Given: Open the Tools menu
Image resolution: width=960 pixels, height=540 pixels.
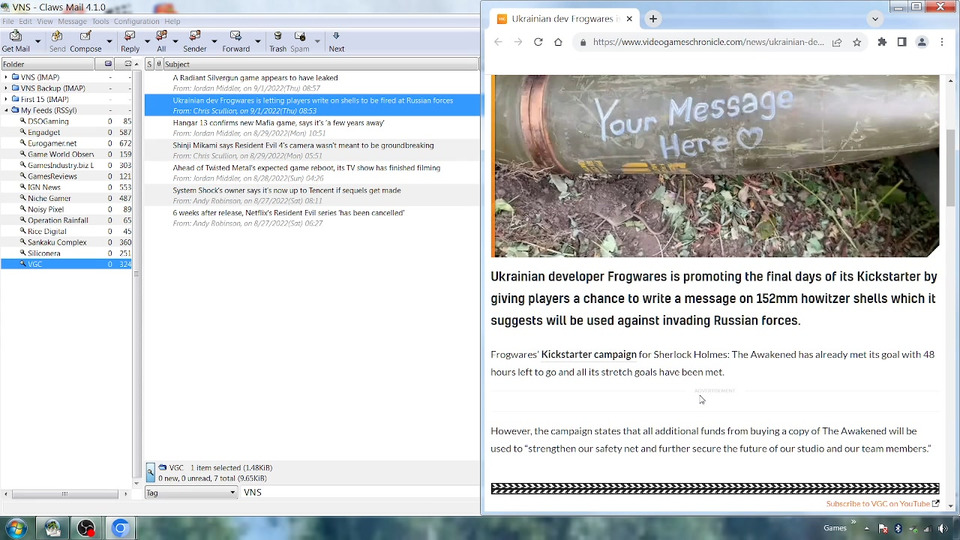Looking at the screenshot, I should click(x=100, y=21).
